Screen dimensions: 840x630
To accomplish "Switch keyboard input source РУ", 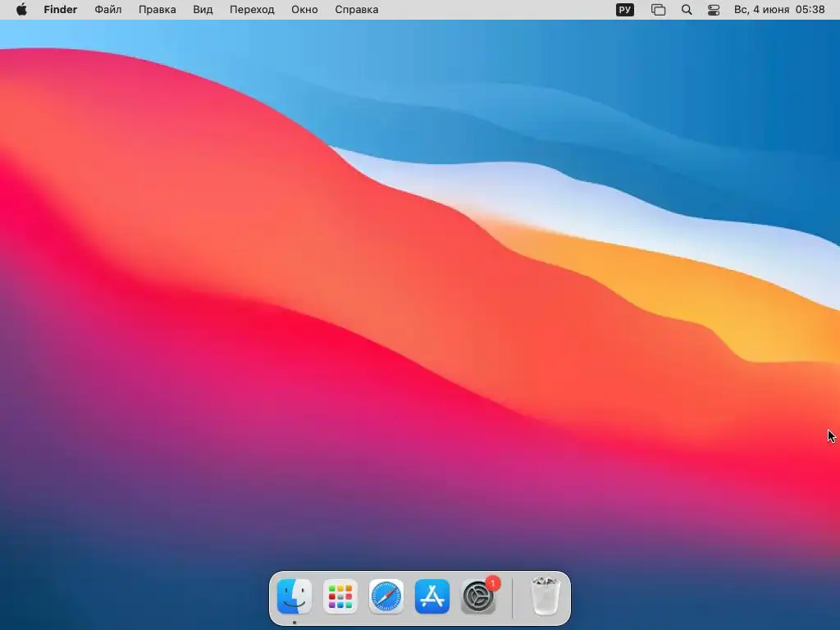I will (624, 10).
